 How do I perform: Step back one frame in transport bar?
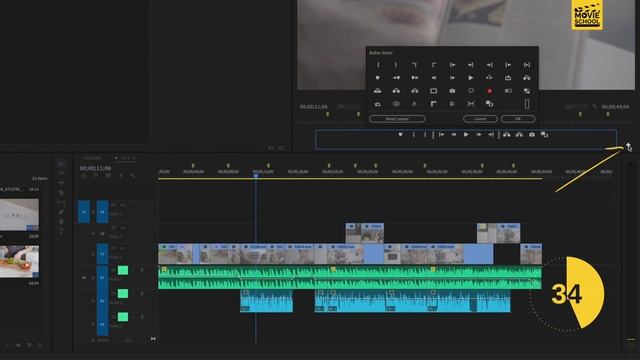pyautogui.click(x=453, y=135)
